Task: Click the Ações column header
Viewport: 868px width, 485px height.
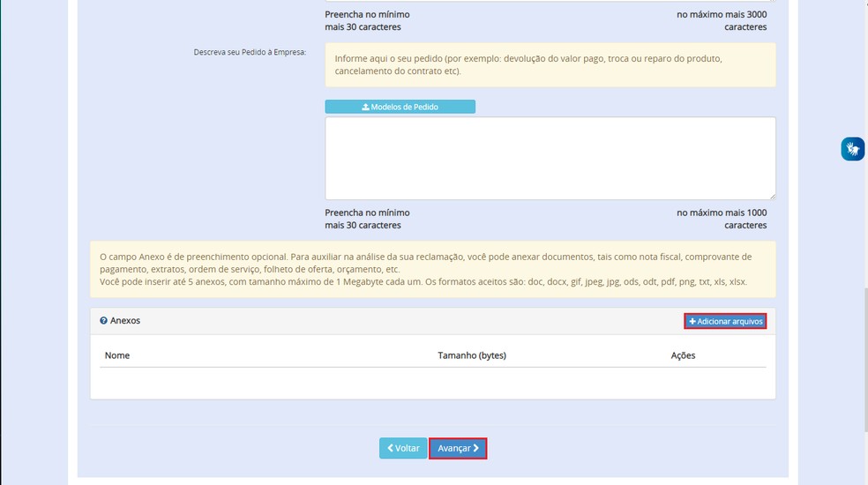Action: [683, 355]
